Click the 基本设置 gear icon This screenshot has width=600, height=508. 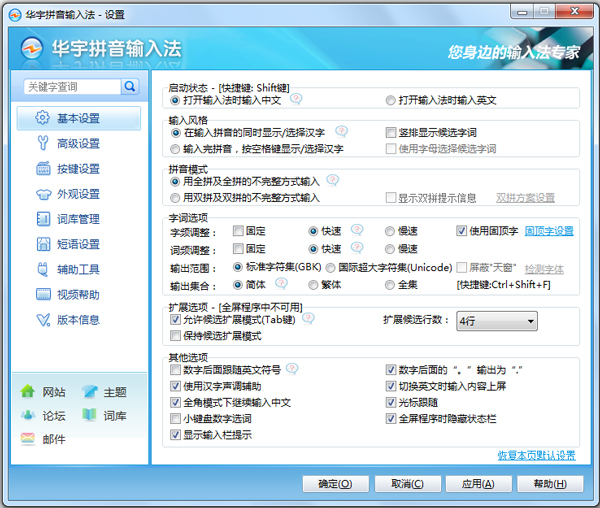click(42, 118)
